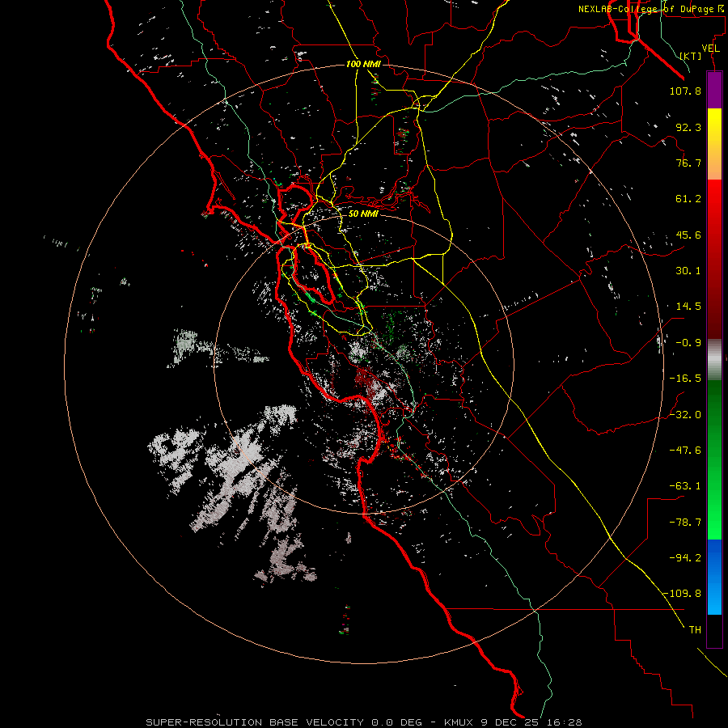Click the 30.1 velocity scale value
This screenshot has width=728, height=728.
[688, 271]
